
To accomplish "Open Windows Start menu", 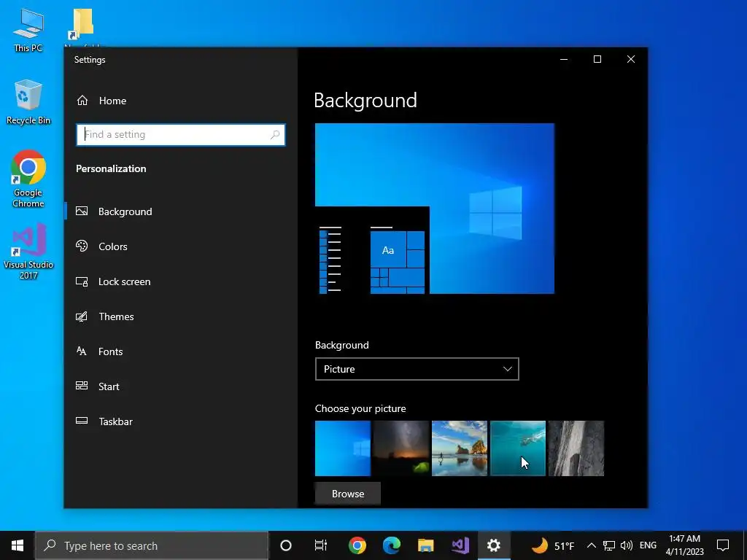I will (x=18, y=545).
